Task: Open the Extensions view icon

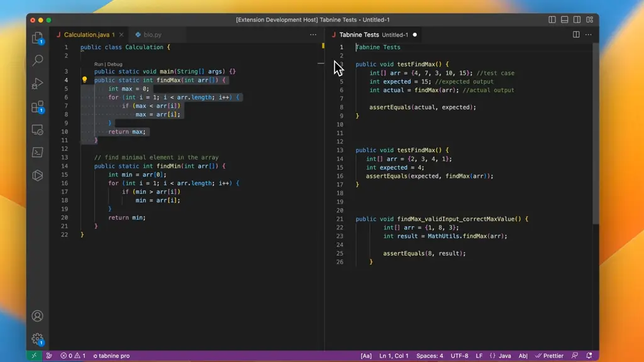Action: click(x=37, y=107)
